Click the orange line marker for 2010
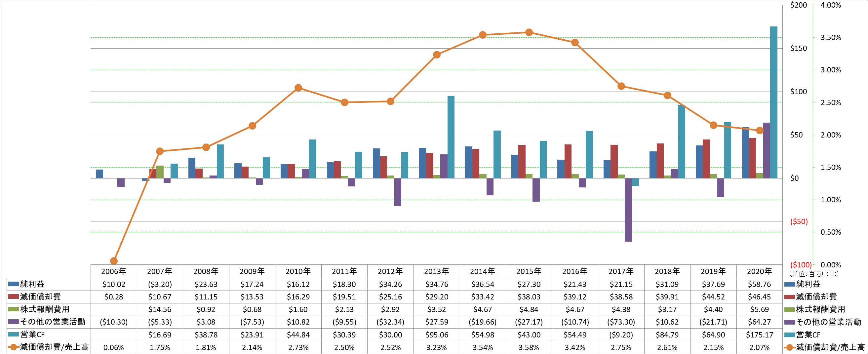 (x=298, y=88)
